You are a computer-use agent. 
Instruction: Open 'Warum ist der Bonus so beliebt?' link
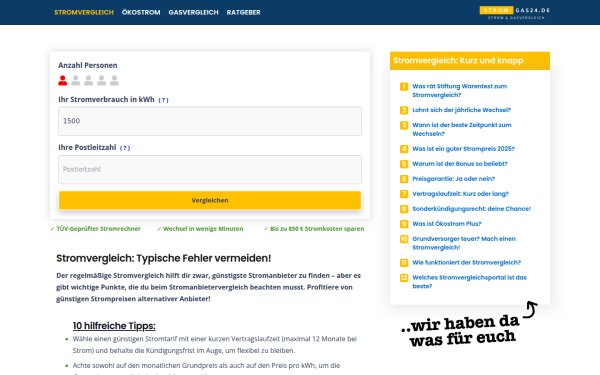[460, 164]
